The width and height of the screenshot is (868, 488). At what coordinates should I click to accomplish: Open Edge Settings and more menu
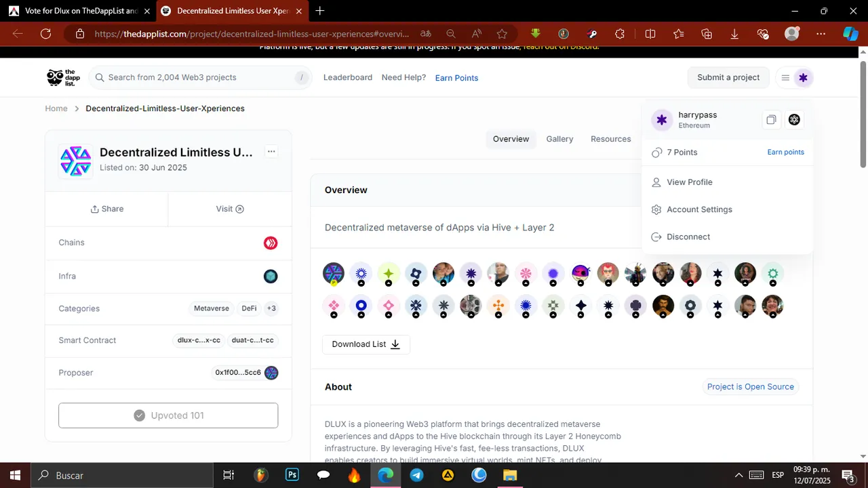(x=821, y=34)
